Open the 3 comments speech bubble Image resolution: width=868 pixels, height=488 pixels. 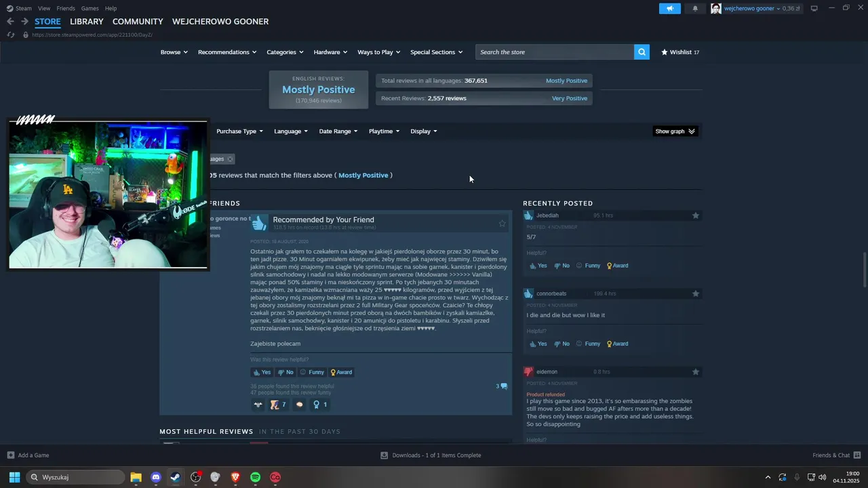(x=502, y=386)
